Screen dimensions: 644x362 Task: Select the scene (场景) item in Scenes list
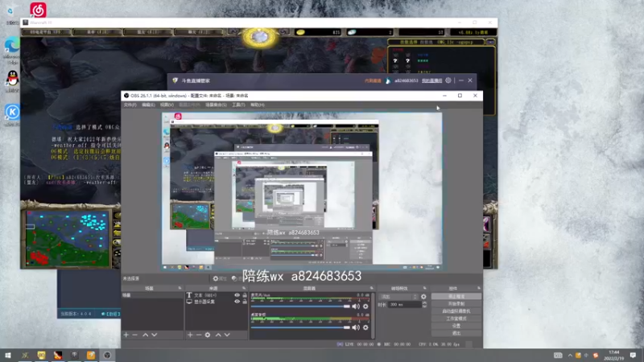pyautogui.click(x=152, y=295)
